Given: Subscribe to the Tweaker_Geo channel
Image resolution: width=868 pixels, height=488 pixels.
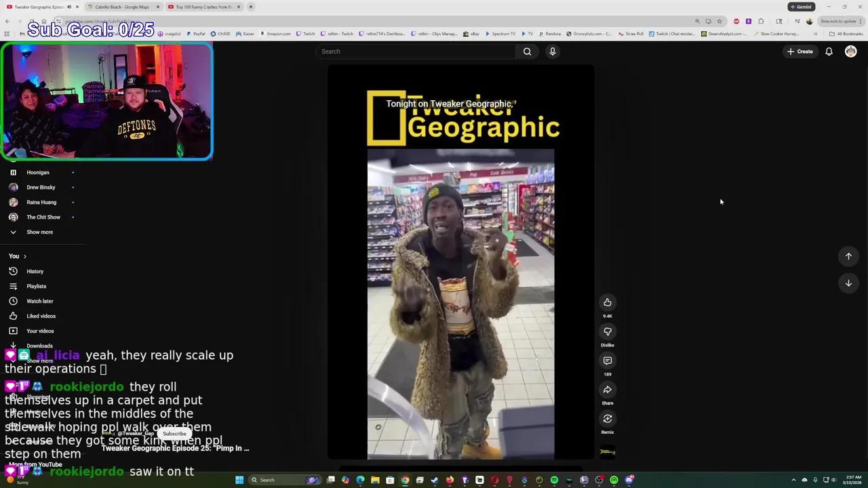Looking at the screenshot, I should [174, 434].
